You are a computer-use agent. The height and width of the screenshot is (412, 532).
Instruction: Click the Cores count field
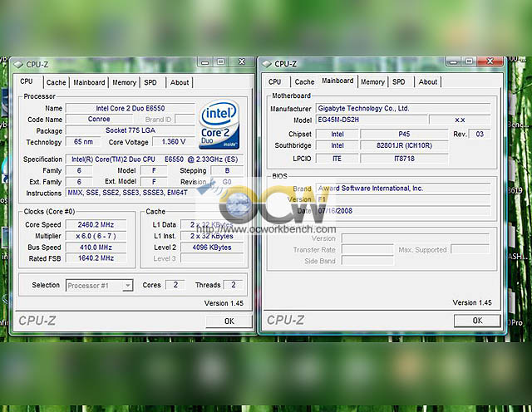(175, 285)
